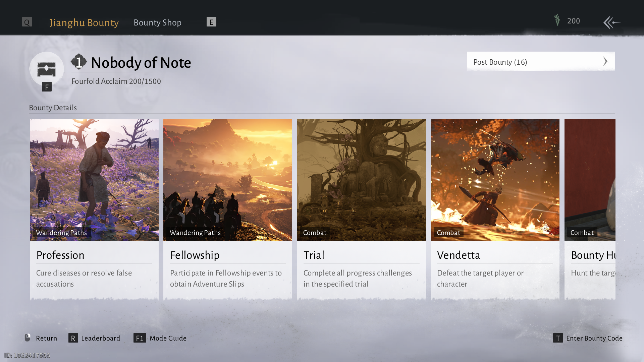This screenshot has height=362, width=644.
Task: Expand the Post Bounty chevron arrow
Action: 605,61
